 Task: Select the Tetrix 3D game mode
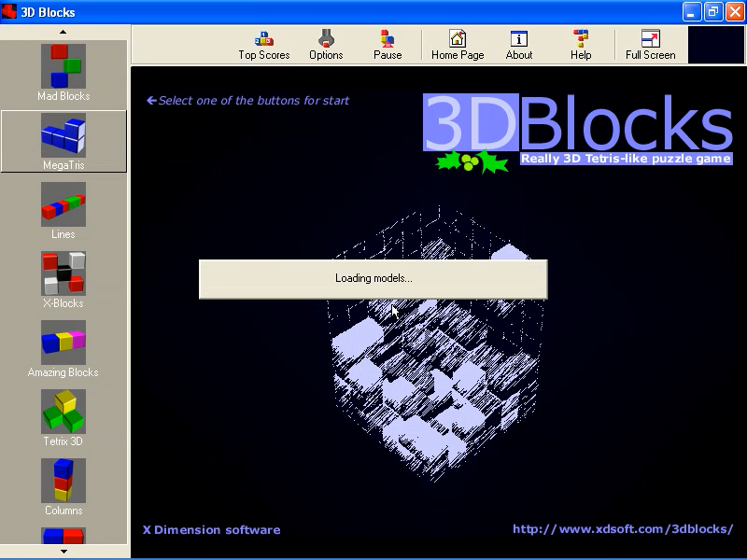coord(63,416)
